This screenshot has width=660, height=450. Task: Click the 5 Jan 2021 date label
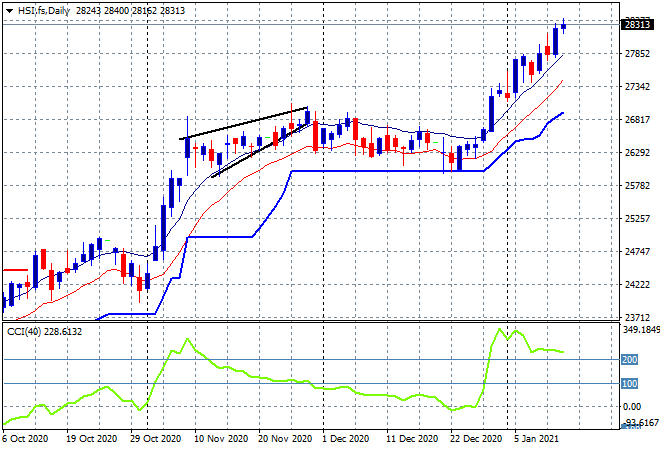tap(536, 439)
